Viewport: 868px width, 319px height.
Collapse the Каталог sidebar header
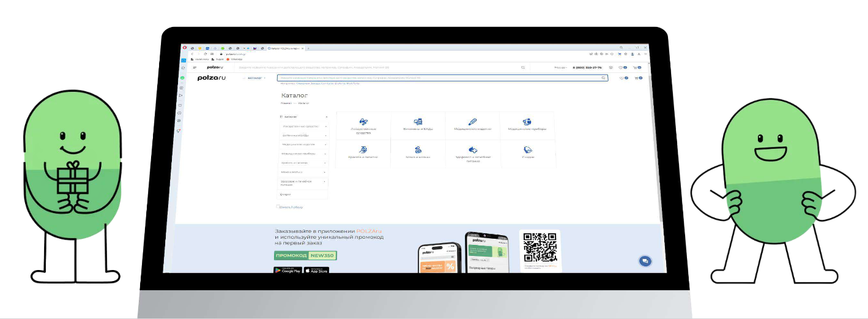coord(327,116)
